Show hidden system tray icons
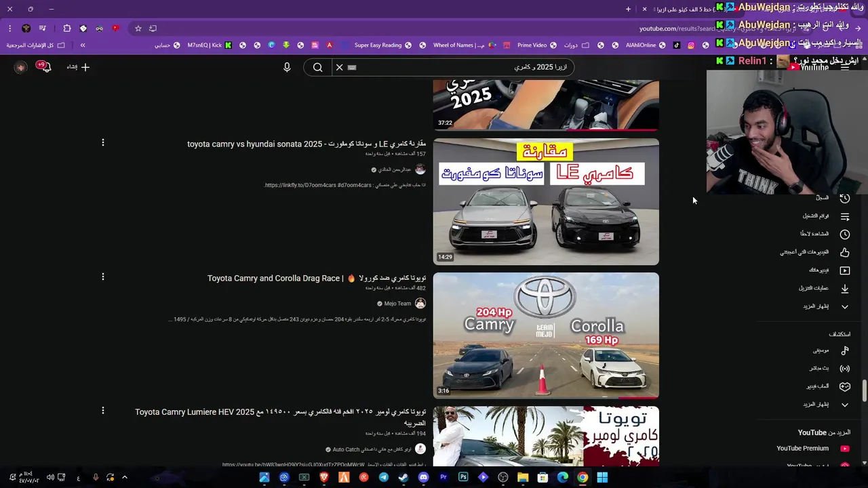868x488 pixels. (x=124, y=477)
